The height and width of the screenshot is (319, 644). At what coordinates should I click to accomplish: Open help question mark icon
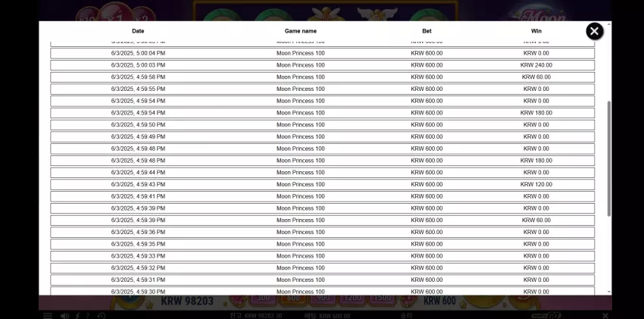(x=87, y=316)
